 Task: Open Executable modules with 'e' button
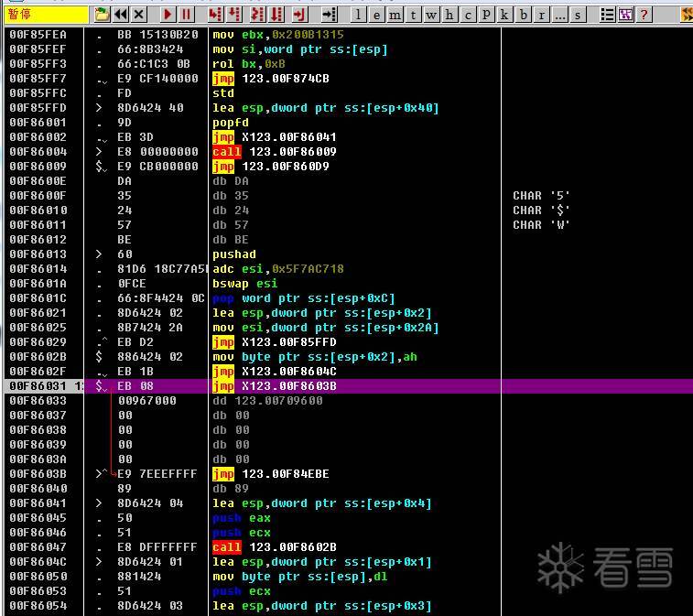(x=376, y=15)
